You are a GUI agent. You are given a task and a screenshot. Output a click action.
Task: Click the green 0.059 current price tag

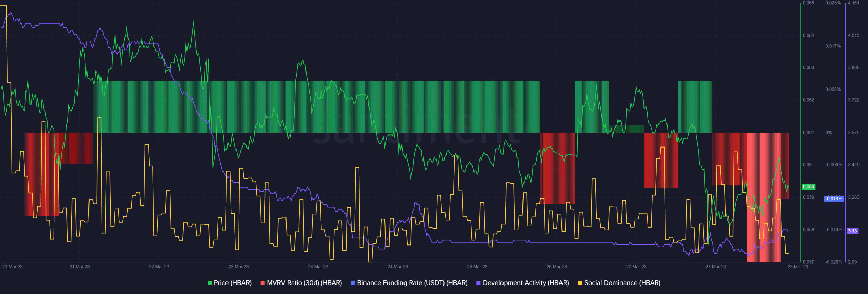[x=808, y=187]
